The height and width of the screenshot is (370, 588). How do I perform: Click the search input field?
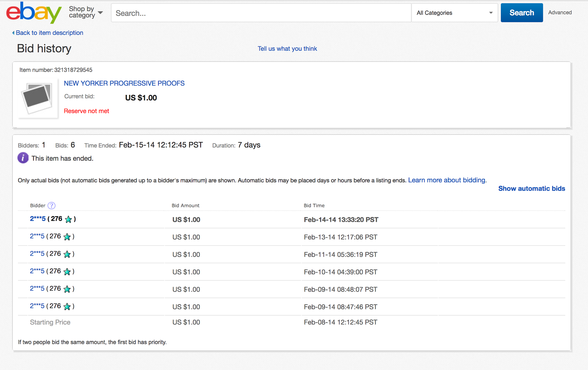[x=261, y=13]
